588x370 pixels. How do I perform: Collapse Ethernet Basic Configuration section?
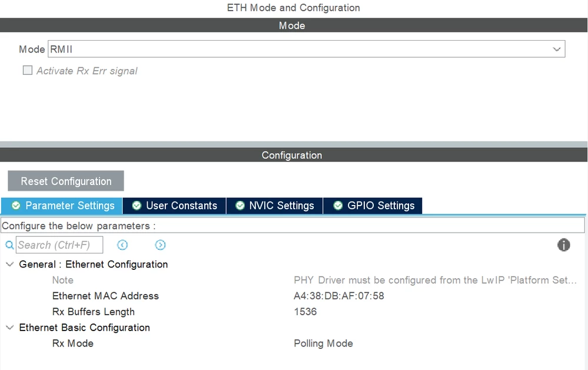point(10,328)
